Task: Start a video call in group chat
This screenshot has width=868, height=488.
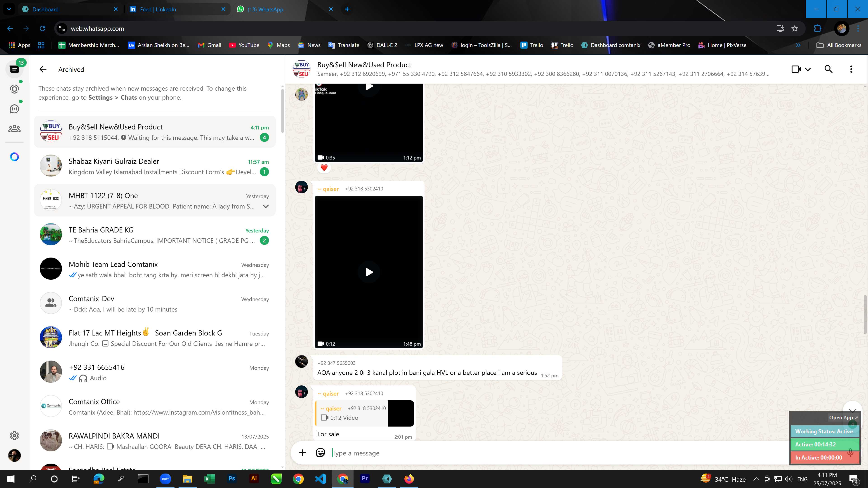Action: click(796, 69)
